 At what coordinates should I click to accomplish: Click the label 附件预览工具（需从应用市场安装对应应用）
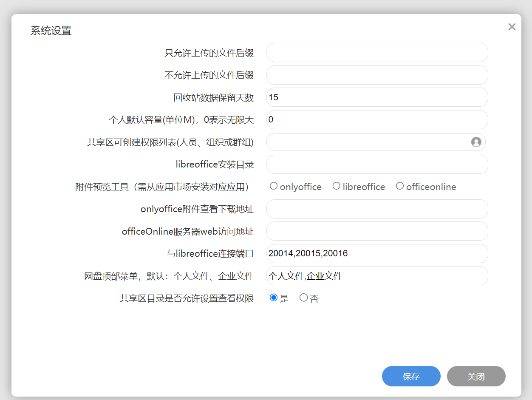pyautogui.click(x=162, y=187)
